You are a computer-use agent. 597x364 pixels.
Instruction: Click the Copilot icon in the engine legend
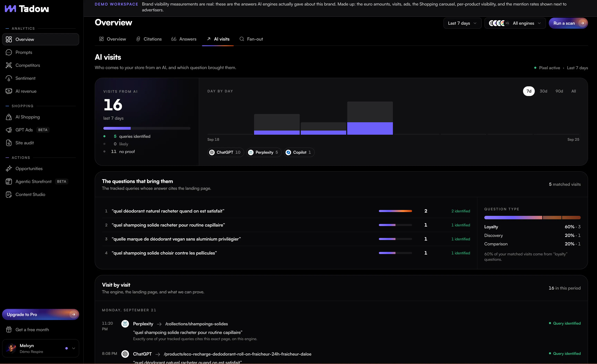(x=288, y=152)
